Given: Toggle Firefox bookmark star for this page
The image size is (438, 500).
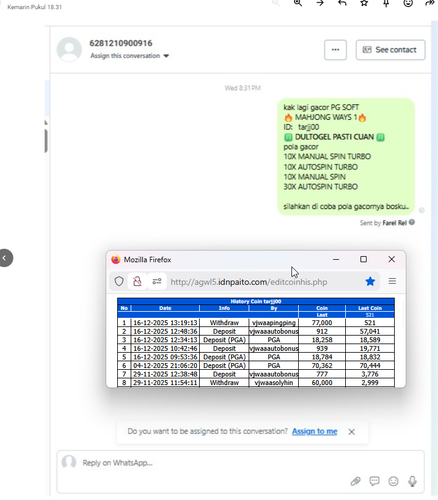Looking at the screenshot, I should (x=370, y=282).
